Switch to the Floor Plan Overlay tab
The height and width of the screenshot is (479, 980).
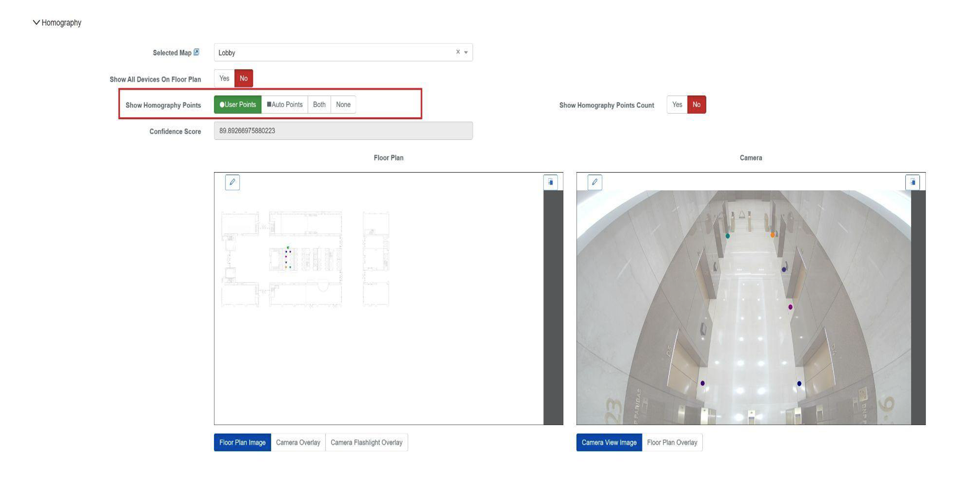[672, 442]
